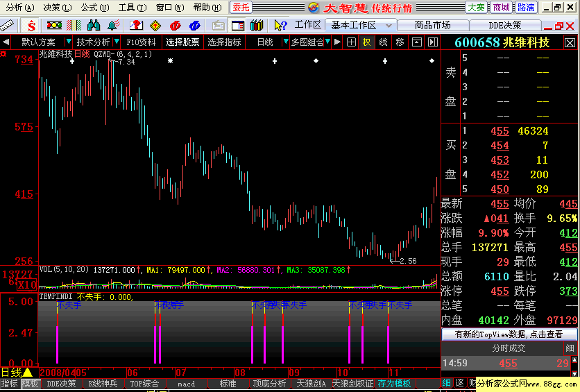Image resolution: width=580 pixels, height=392 pixels.
Task: Click the Dazhihui logo icon in title bar
Action: tap(314, 8)
